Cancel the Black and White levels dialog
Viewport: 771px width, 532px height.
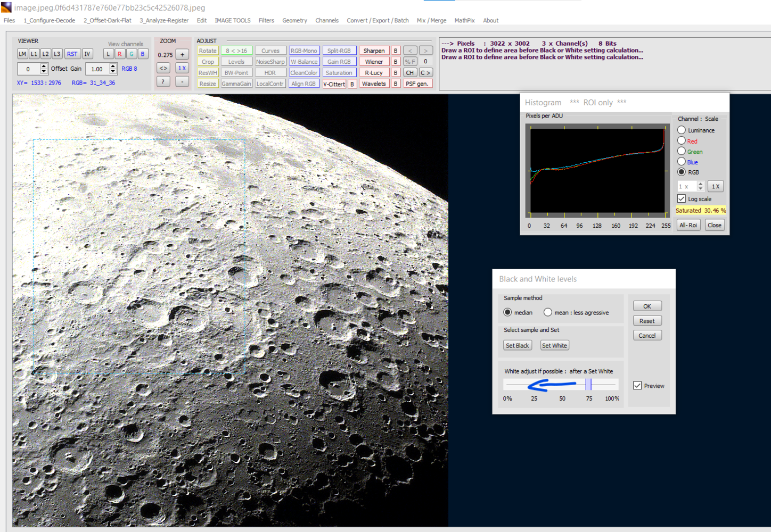647,335
